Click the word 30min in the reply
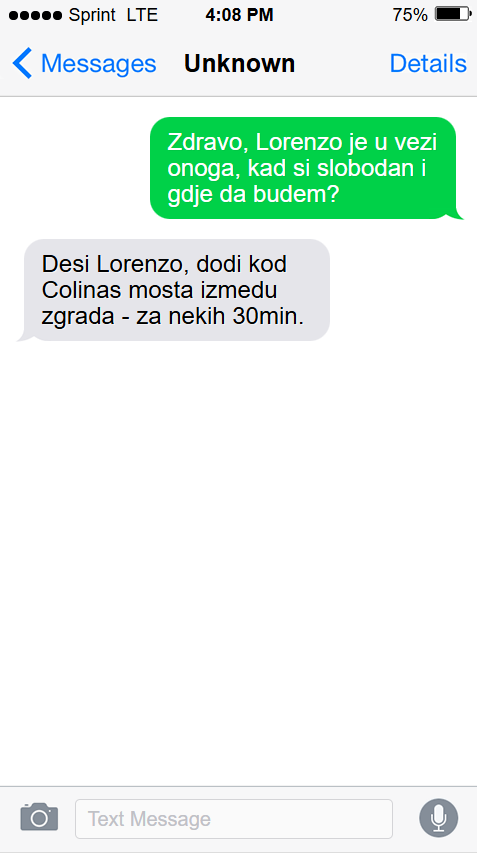The width and height of the screenshot is (477, 853). [x=268, y=317]
